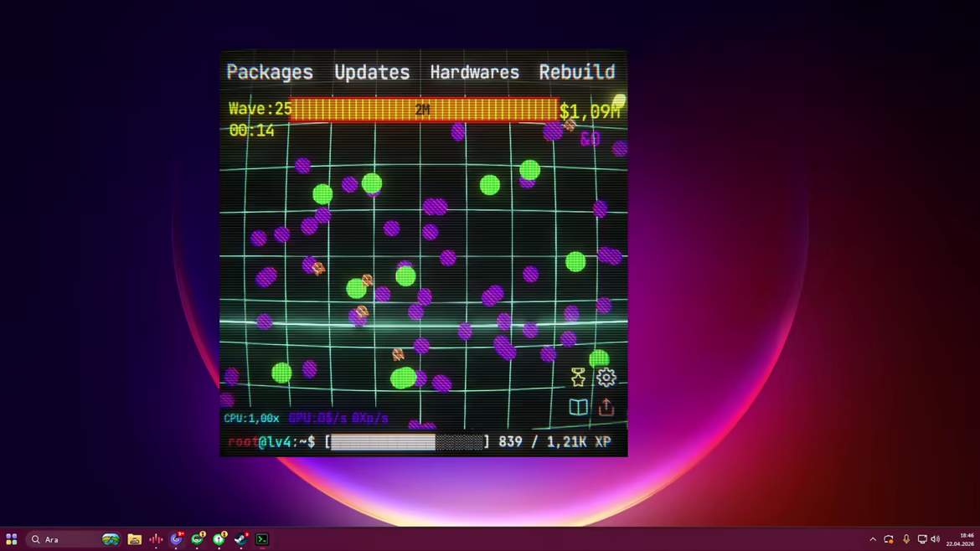Click the red share/export arrow icon
980x551 pixels.
(x=606, y=407)
